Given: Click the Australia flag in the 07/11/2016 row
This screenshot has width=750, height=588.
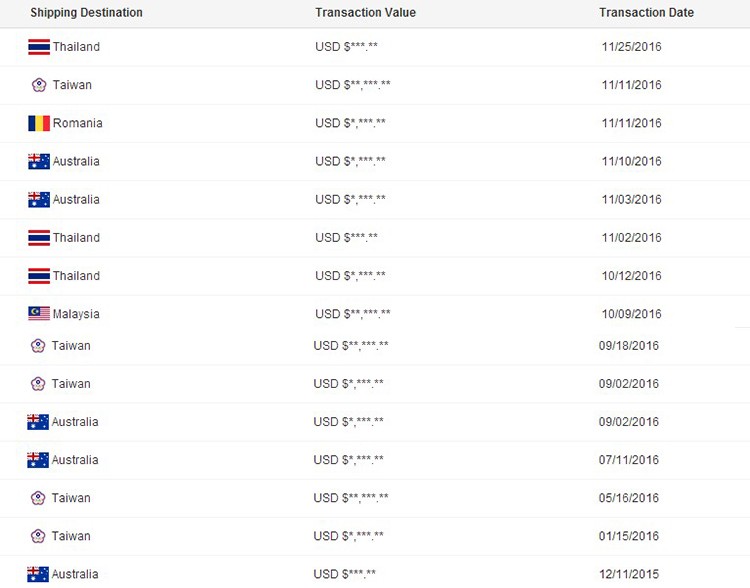Looking at the screenshot, I should [x=38, y=460].
